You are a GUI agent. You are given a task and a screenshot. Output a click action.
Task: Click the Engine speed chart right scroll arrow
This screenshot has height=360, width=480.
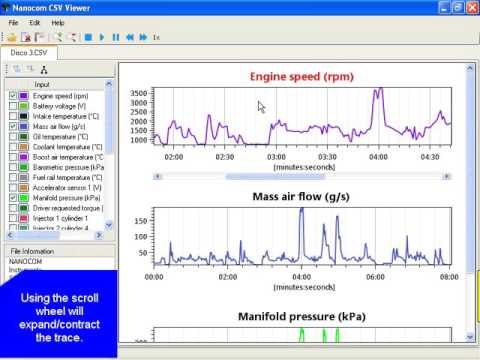tap(447, 176)
